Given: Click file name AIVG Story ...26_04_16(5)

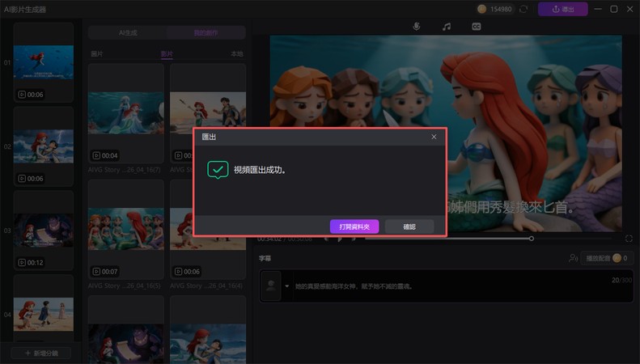Looking at the screenshot, I should click(x=124, y=286).
